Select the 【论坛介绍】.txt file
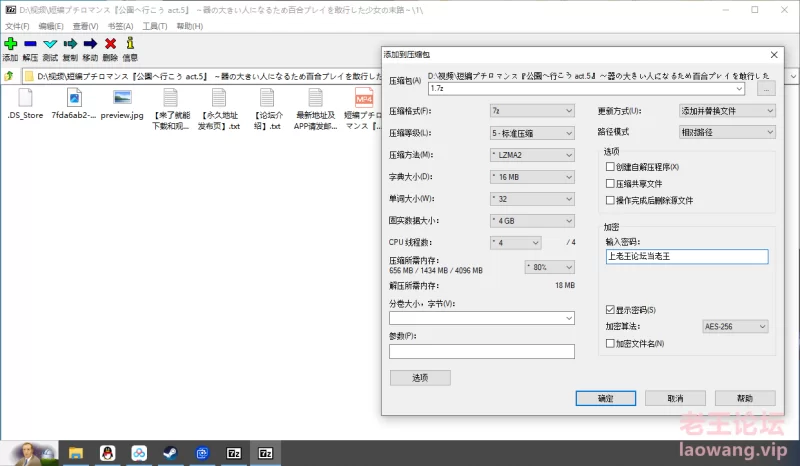Image resolution: width=800 pixels, height=466 pixels. click(267, 98)
